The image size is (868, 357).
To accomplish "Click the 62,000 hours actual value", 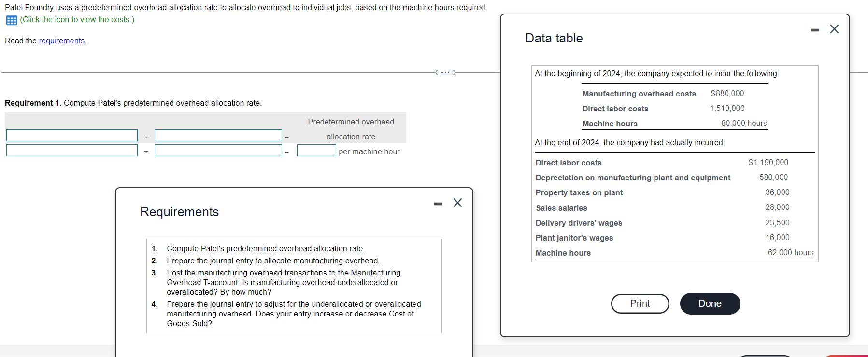I will pyautogui.click(x=791, y=253).
